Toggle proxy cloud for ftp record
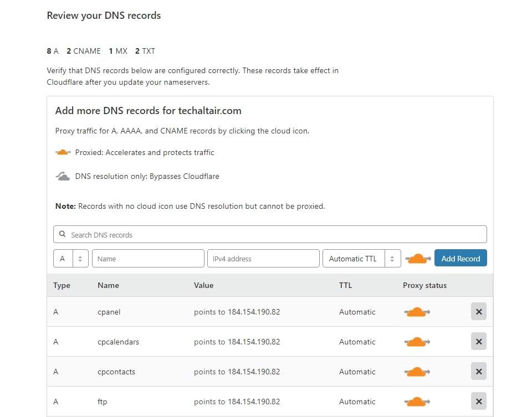Screen dimensions: 532x417 [x=417, y=401]
